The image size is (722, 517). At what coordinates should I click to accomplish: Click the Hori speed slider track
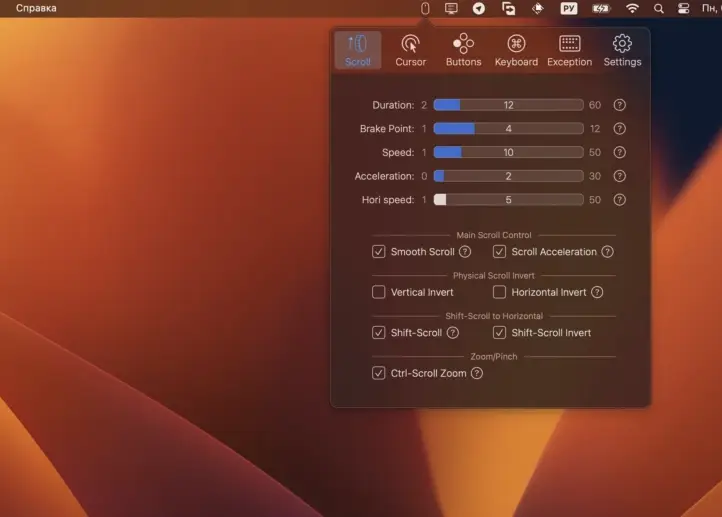pos(508,200)
